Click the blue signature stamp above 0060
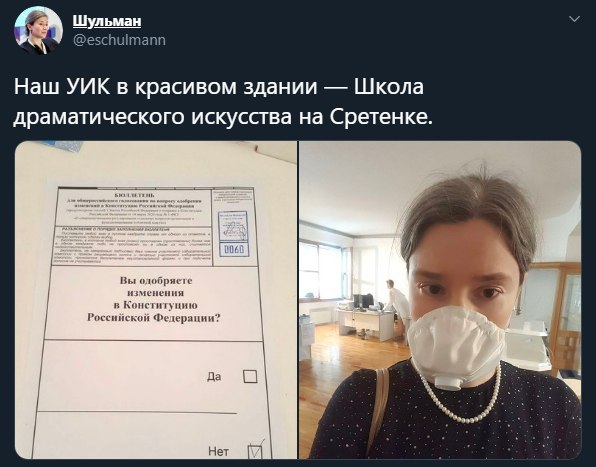Viewport: 596px width, 467px height. 233,226
